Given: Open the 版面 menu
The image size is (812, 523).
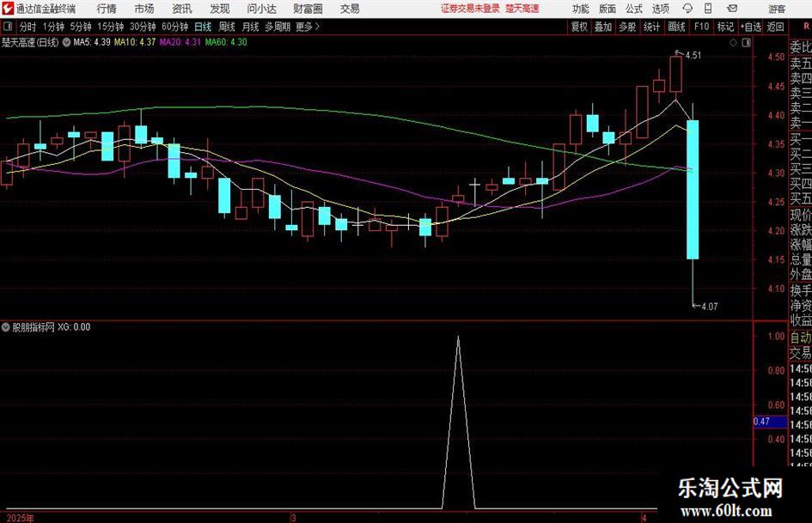Looking at the screenshot, I should (x=607, y=9).
